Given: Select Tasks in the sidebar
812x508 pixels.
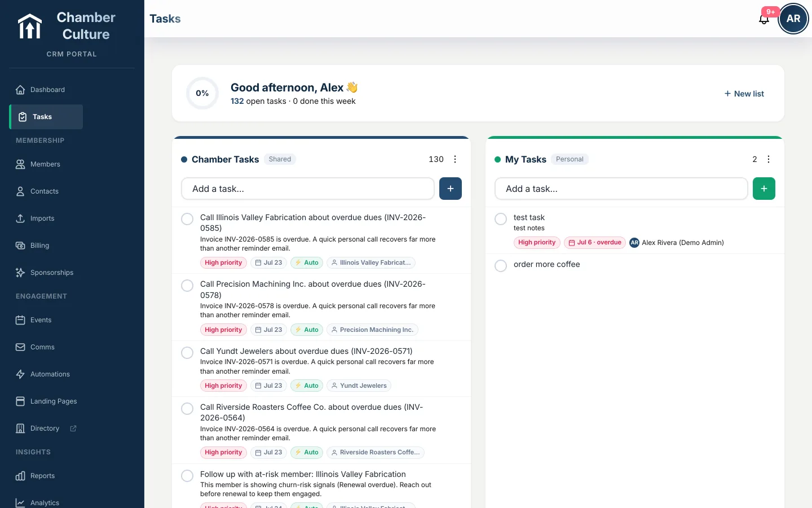Looking at the screenshot, I should (x=46, y=117).
